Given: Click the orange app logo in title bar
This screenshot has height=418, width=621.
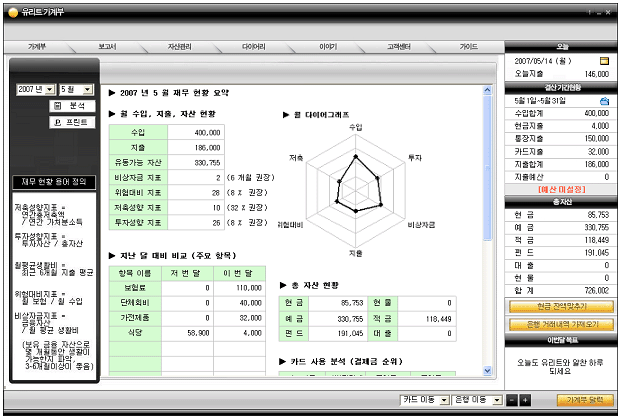Looking at the screenshot, I should (12, 12).
